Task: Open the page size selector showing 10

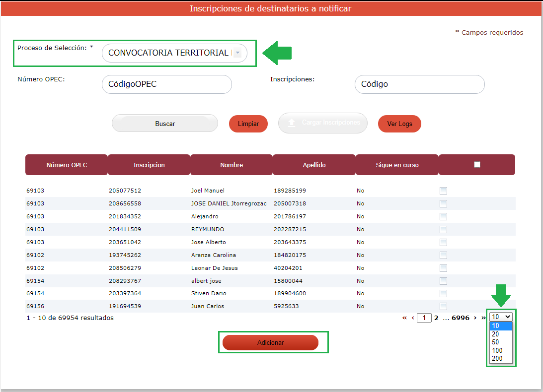Action: pos(500,317)
